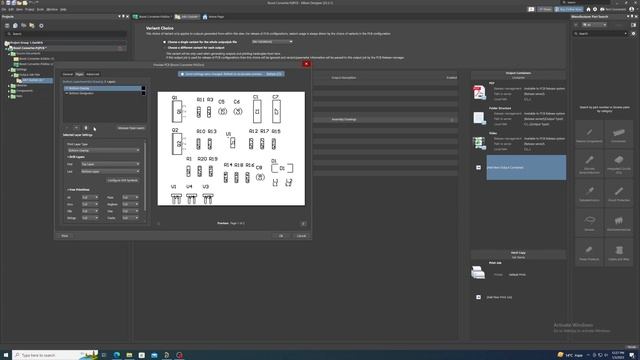Open the Pads free primitives dropdown
The height and width of the screenshot is (360, 640).
tap(131, 198)
